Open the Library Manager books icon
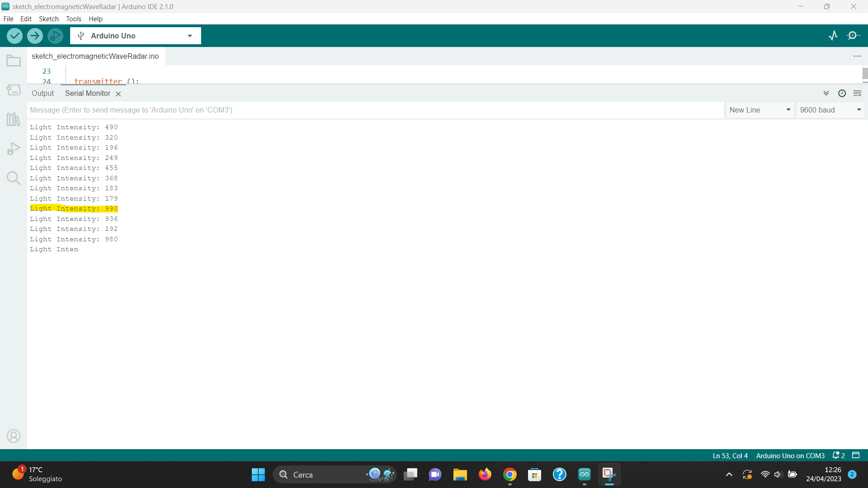The height and width of the screenshot is (488, 868). tap(14, 119)
